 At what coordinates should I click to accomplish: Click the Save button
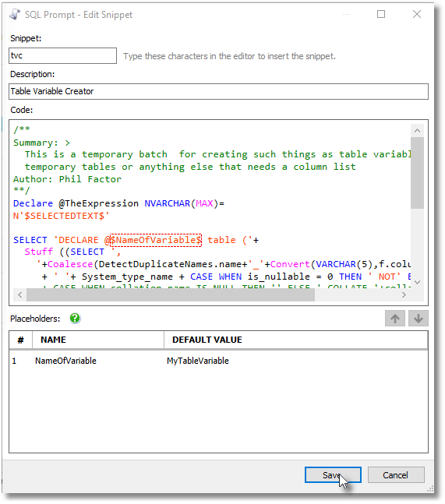tap(333, 474)
